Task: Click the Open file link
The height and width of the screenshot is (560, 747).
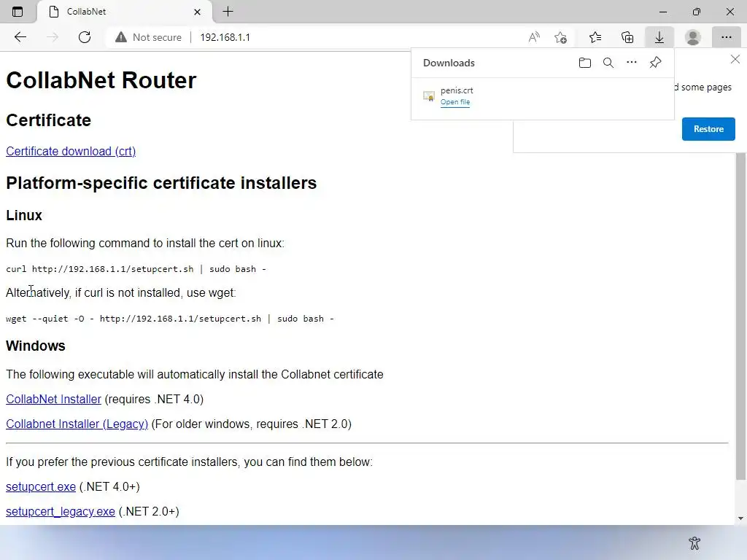Action: pos(455,102)
